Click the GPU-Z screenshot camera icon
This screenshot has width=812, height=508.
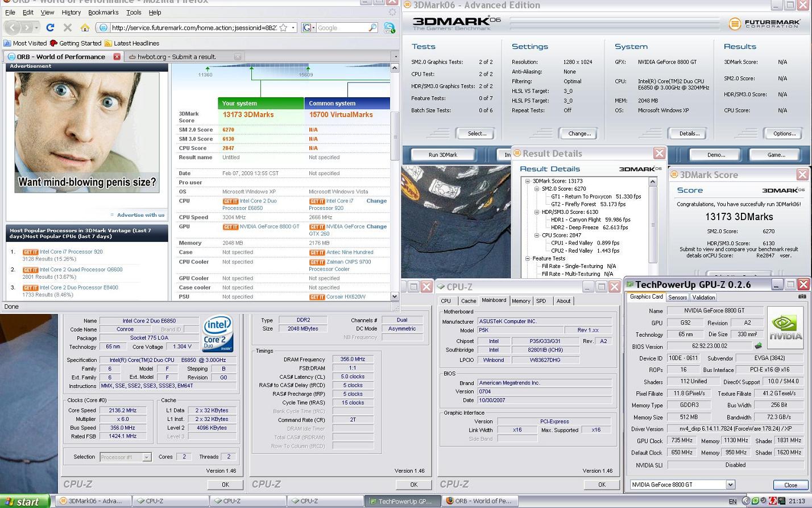click(x=802, y=296)
